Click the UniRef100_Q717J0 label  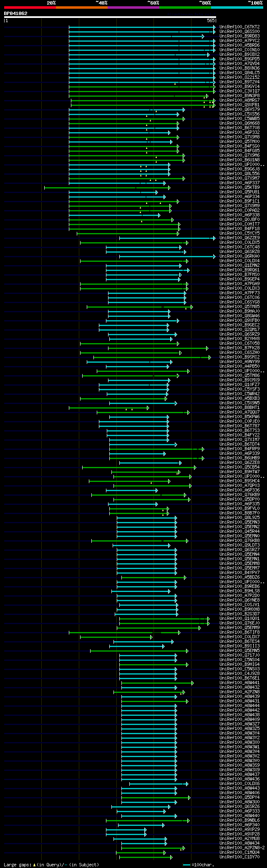pyautogui.click(x=239, y=655)
